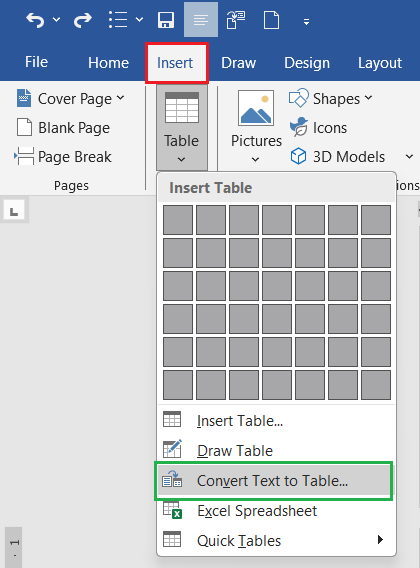Screen dimensions: 420x568
Task: Select Draw Table menu entry
Action: click(x=276, y=450)
